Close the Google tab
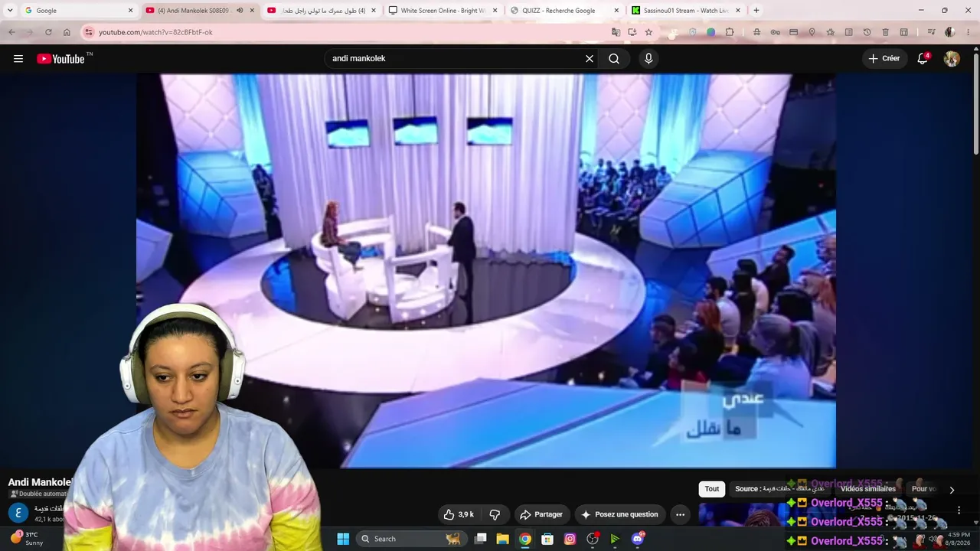 tap(130, 11)
